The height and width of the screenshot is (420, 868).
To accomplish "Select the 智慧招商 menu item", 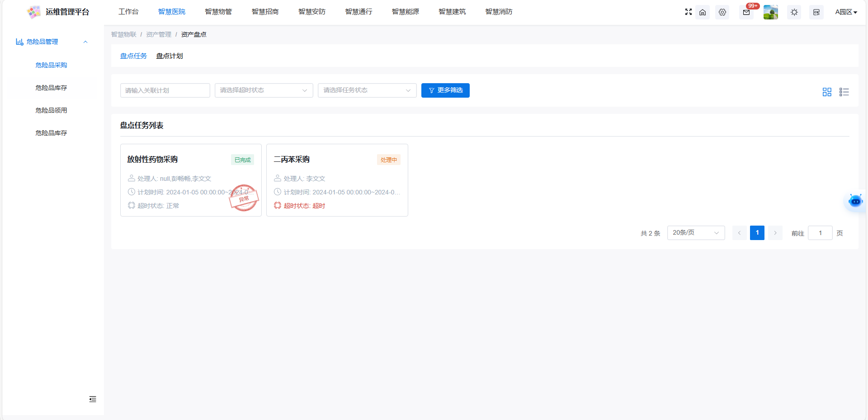I will [x=265, y=12].
